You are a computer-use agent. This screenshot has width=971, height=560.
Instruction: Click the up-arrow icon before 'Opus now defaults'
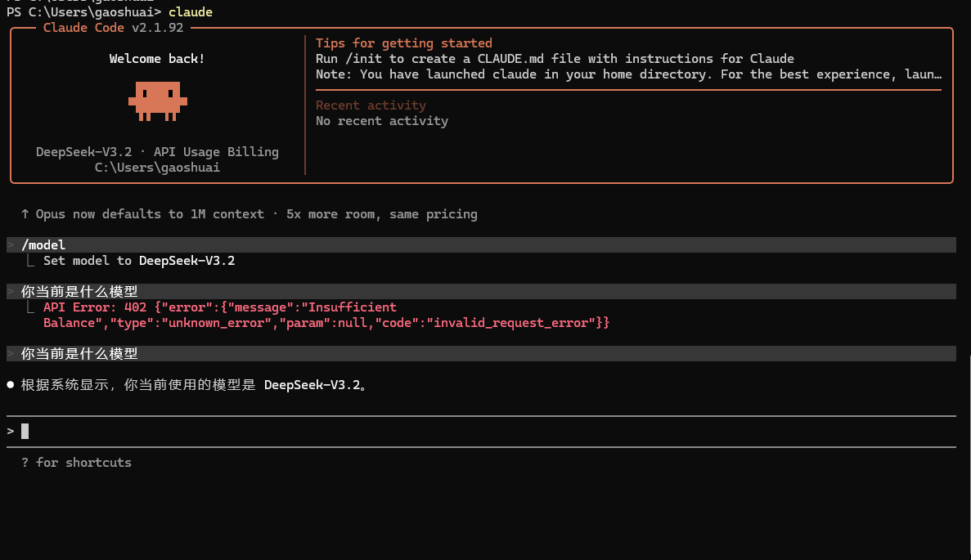click(x=25, y=214)
